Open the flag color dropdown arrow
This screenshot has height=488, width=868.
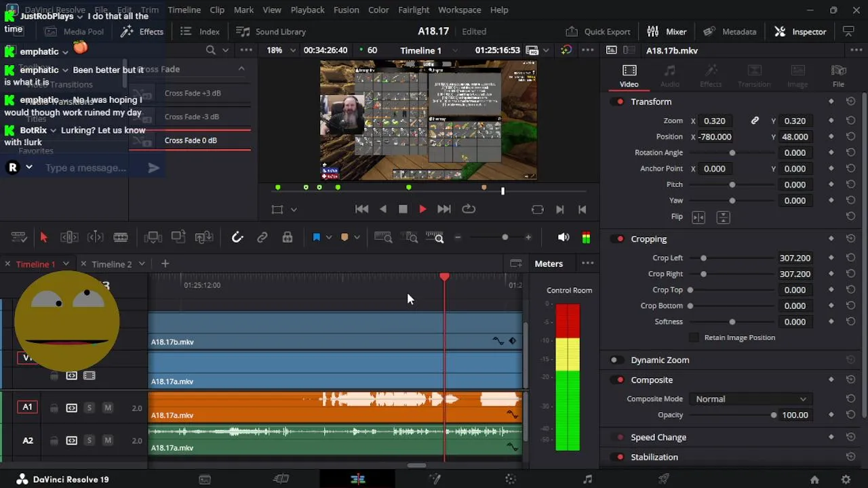click(x=329, y=237)
